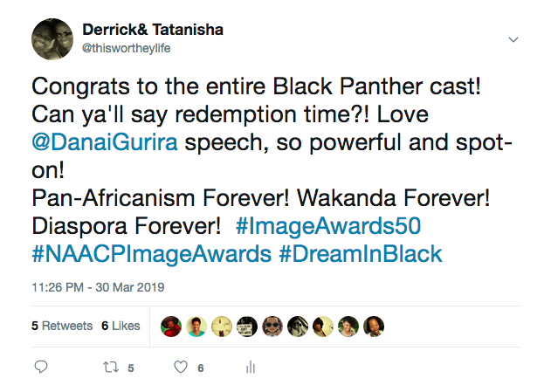
Task: Click the last liker avatar in the row
Action: (374, 327)
